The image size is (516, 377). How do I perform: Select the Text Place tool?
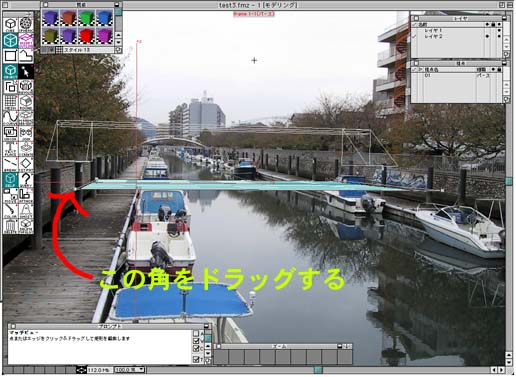point(11,149)
